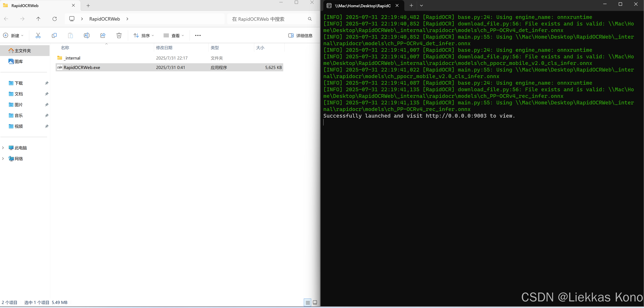
Task: Open the three-dots more options menu
Action: point(198,36)
